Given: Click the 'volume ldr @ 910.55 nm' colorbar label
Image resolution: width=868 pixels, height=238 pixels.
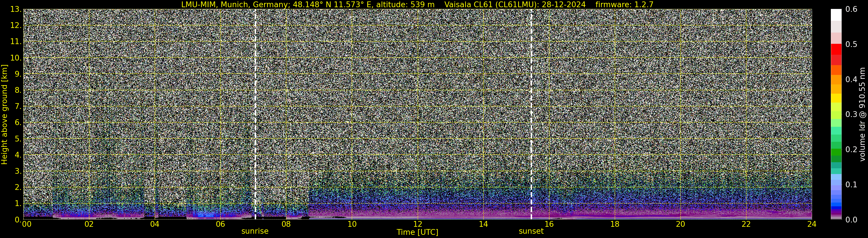Looking at the screenshot, I should [x=862, y=114].
